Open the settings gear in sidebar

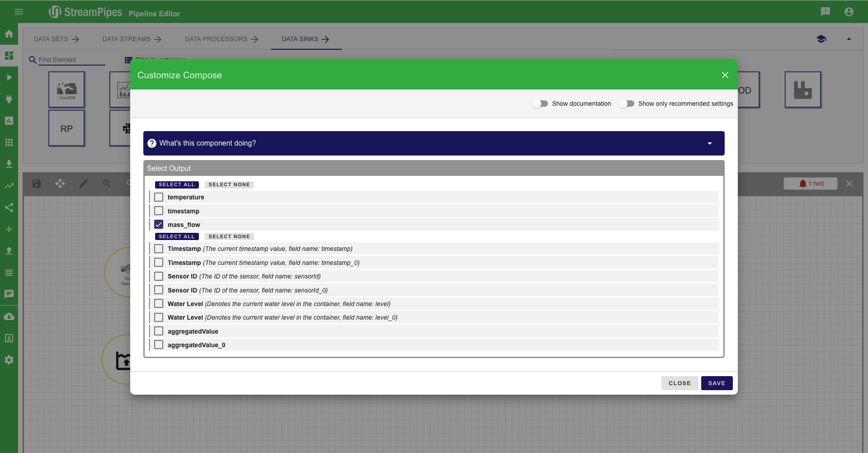click(x=9, y=360)
